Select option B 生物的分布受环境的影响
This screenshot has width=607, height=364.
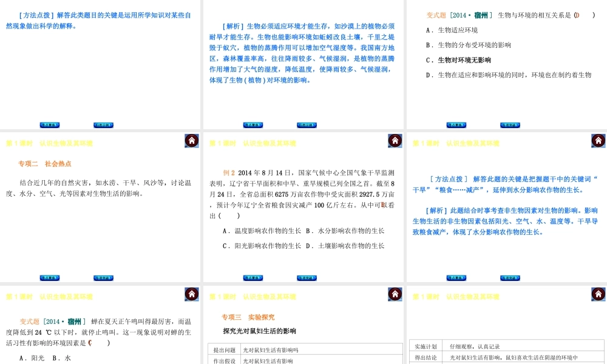pyautogui.click(x=469, y=45)
